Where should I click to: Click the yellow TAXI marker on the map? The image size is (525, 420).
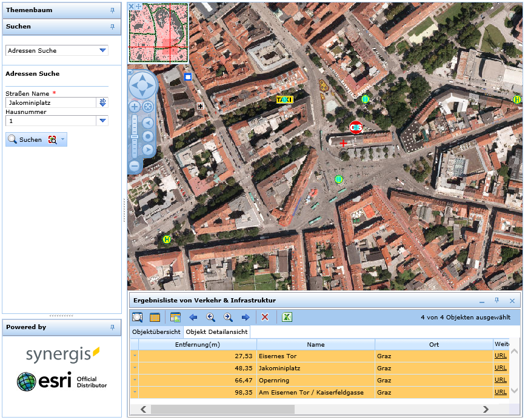click(284, 99)
